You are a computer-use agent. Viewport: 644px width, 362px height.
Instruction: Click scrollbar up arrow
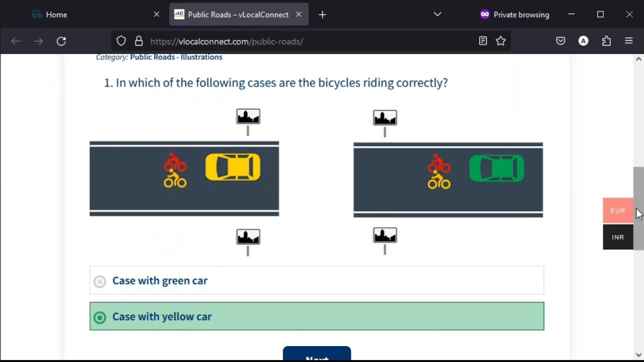(638, 59)
